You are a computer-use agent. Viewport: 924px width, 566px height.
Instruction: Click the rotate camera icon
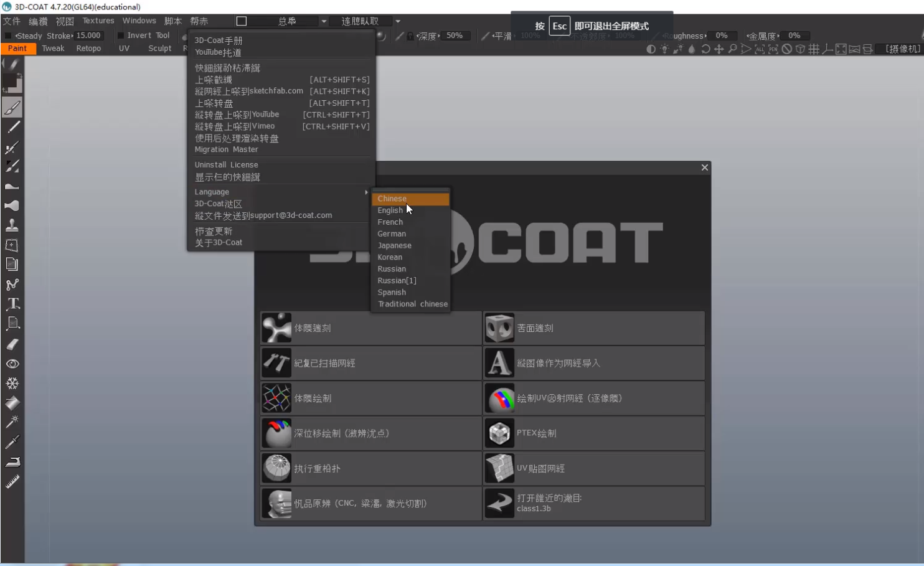pyautogui.click(x=705, y=49)
